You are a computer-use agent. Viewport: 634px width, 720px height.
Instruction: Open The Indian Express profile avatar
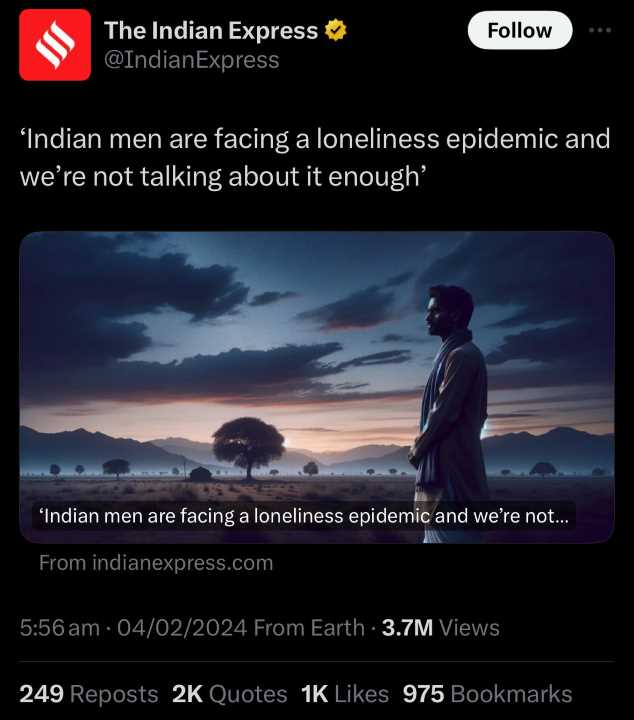pos(55,45)
